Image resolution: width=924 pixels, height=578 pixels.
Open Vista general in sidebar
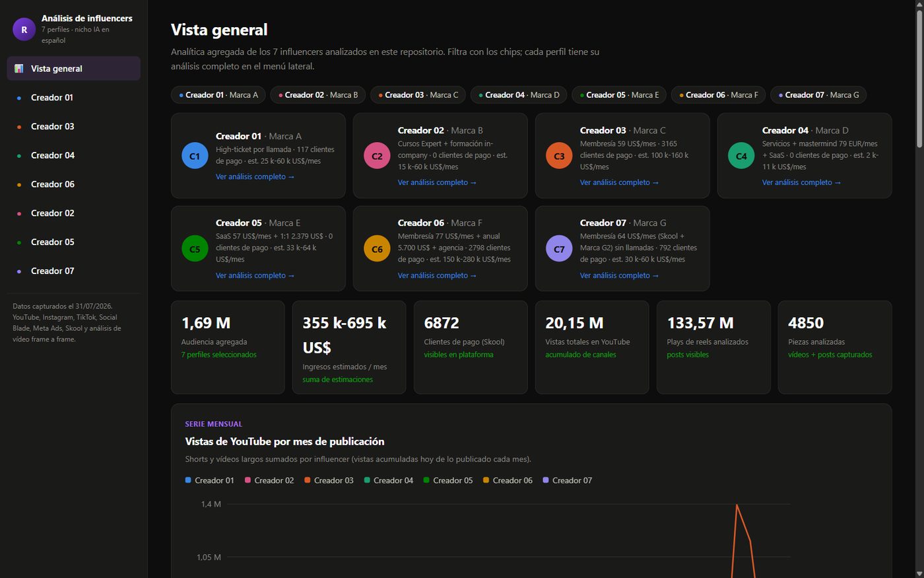(73, 69)
